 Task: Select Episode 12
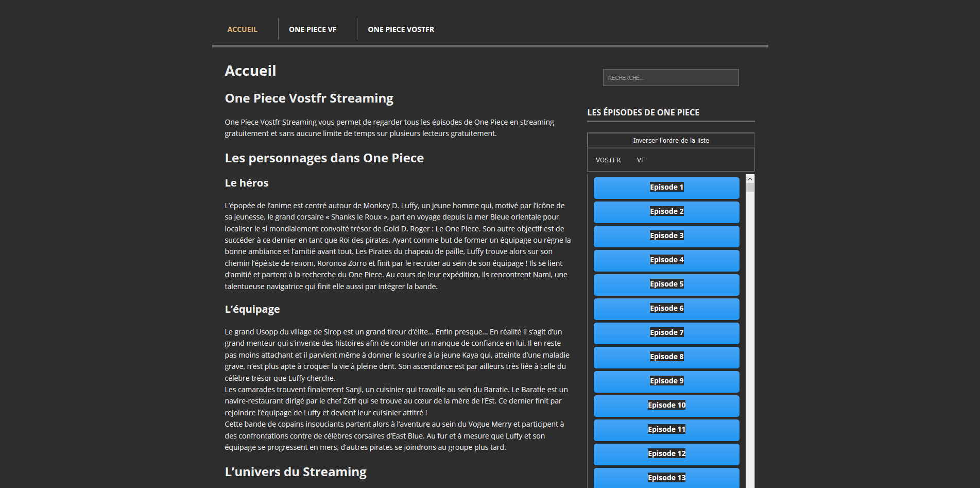point(666,454)
